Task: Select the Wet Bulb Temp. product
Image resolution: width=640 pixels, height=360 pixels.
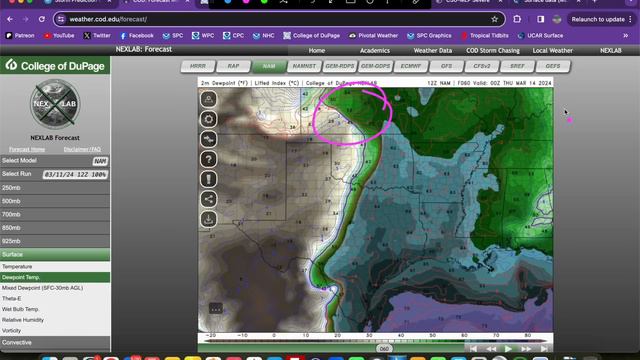Action: [55, 309]
